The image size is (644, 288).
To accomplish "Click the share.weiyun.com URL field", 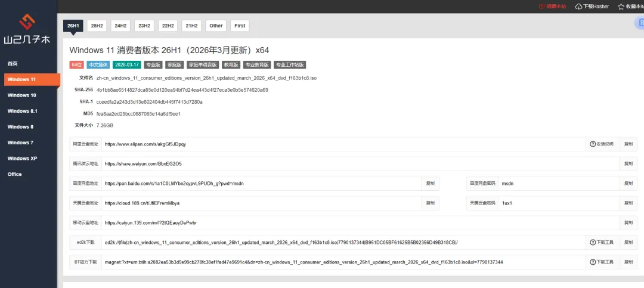I will 360,164.
